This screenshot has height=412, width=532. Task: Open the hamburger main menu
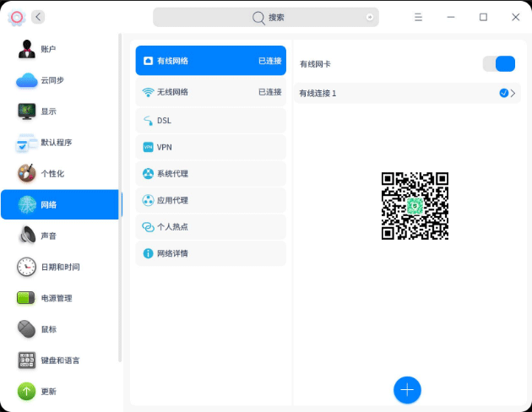[x=418, y=17]
